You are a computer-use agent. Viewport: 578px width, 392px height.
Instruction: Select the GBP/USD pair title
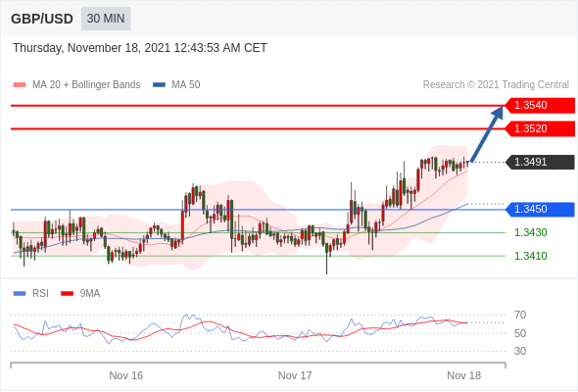click(42, 19)
